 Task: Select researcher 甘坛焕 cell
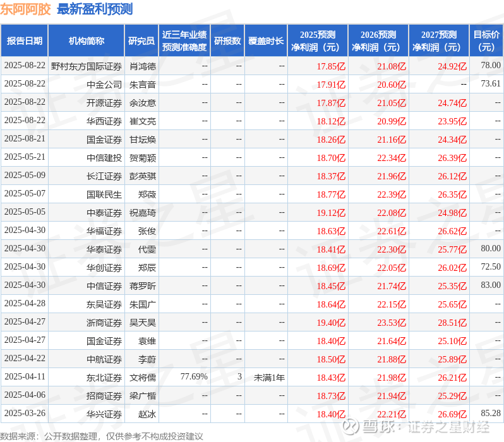143,140
